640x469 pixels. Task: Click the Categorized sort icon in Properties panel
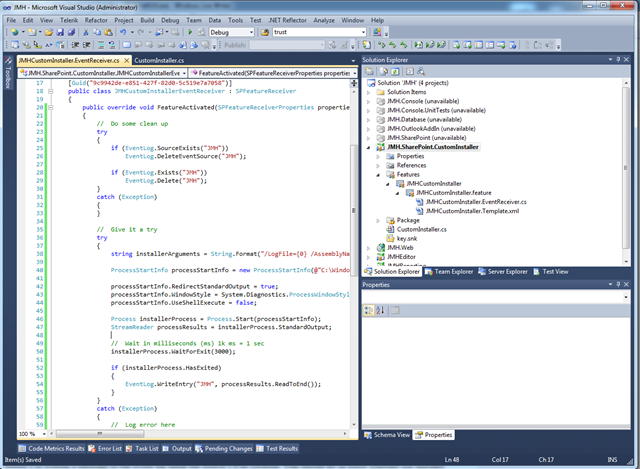coord(367,312)
